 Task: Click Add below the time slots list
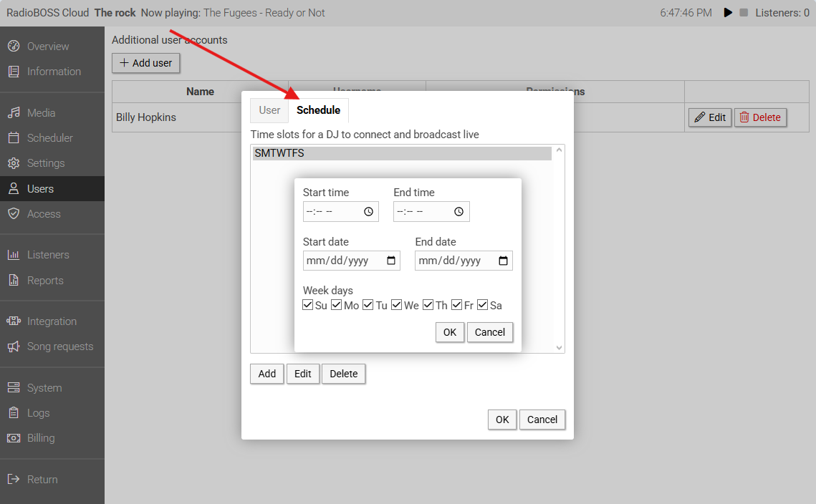pos(267,374)
